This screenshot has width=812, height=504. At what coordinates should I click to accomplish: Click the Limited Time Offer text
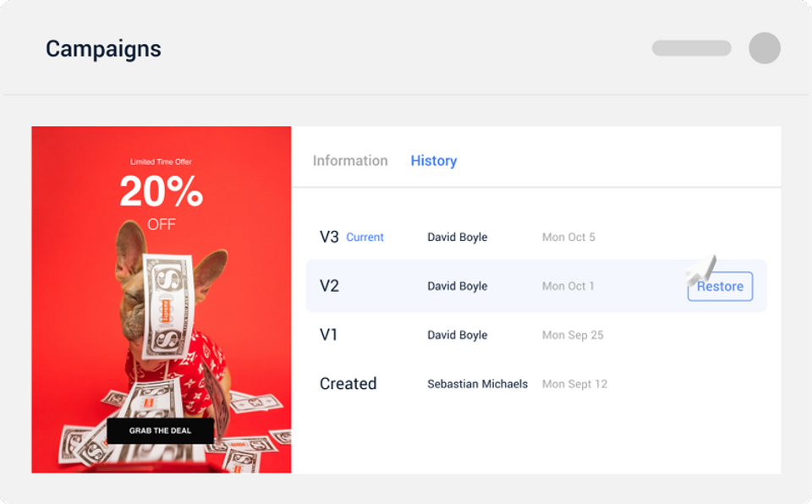tap(161, 162)
